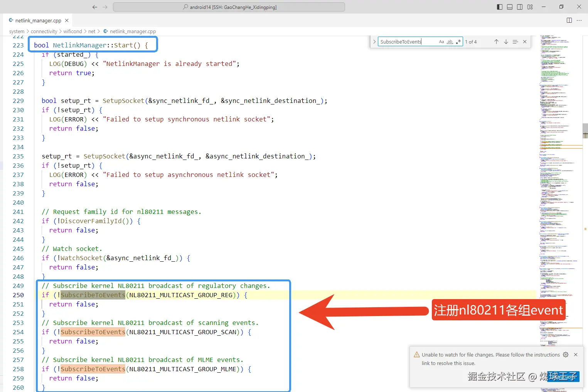Restore down the VS Code window
Screen dimensions: 588x392
pos(561,7)
